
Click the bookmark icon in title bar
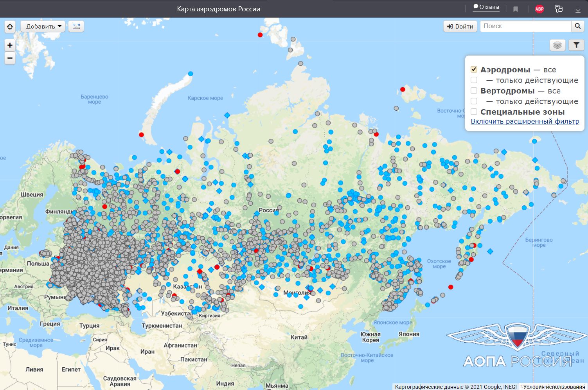(516, 9)
